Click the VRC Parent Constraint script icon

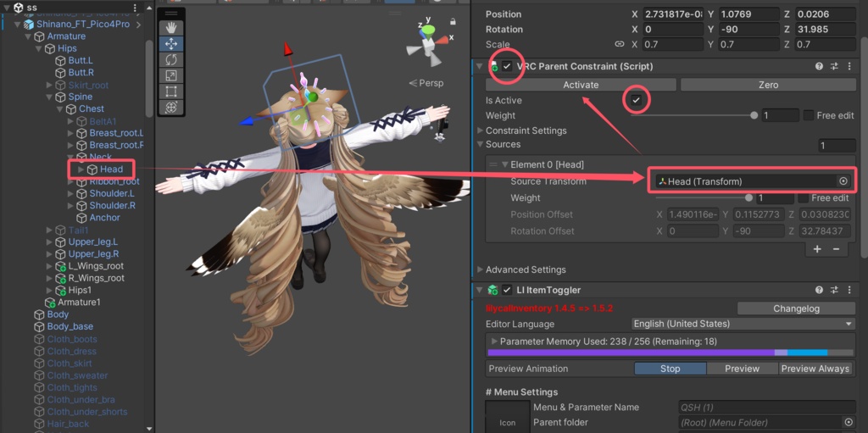point(492,66)
